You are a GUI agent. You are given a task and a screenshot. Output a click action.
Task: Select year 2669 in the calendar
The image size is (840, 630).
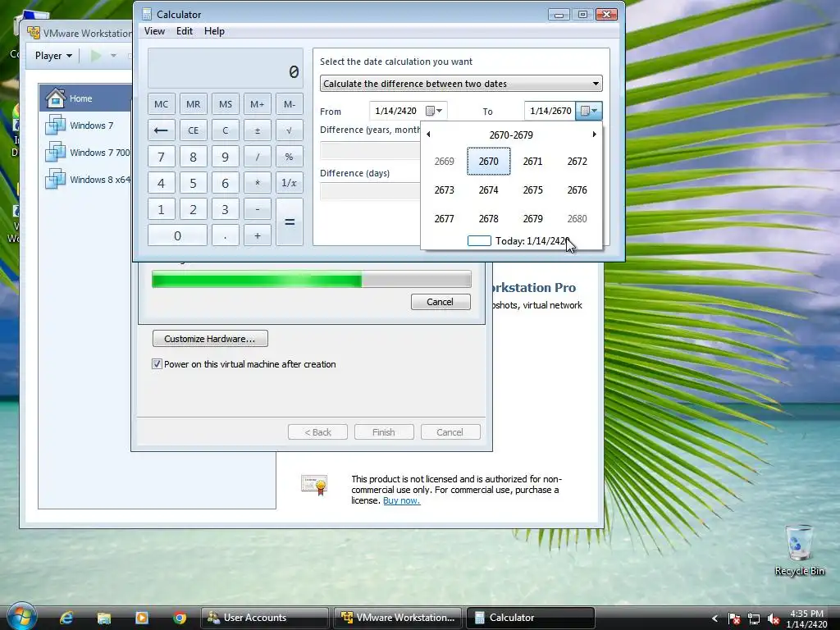tap(444, 162)
